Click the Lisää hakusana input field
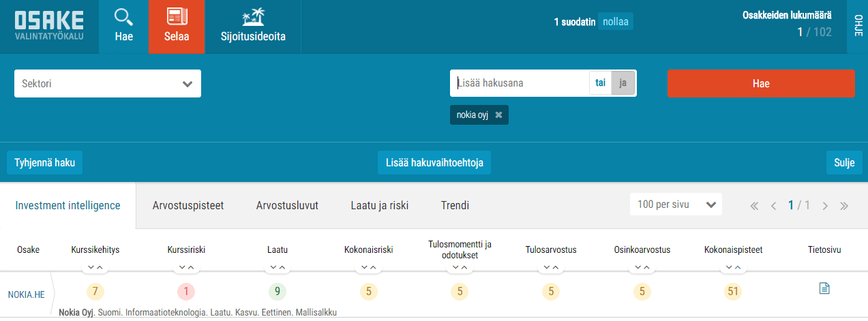Screen dimensions: 868x321 pos(520,83)
